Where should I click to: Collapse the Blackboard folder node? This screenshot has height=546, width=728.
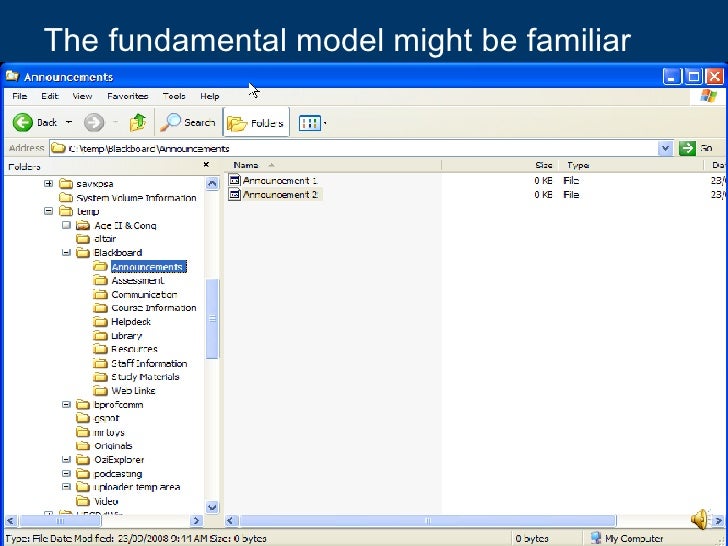(x=66, y=253)
